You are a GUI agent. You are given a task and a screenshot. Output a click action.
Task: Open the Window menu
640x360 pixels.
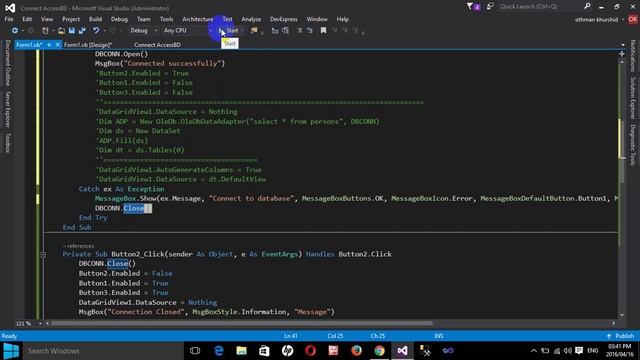pos(317,19)
